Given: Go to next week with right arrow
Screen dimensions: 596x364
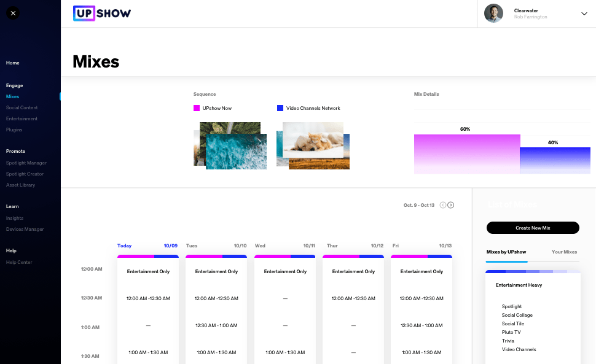Looking at the screenshot, I should [x=451, y=205].
